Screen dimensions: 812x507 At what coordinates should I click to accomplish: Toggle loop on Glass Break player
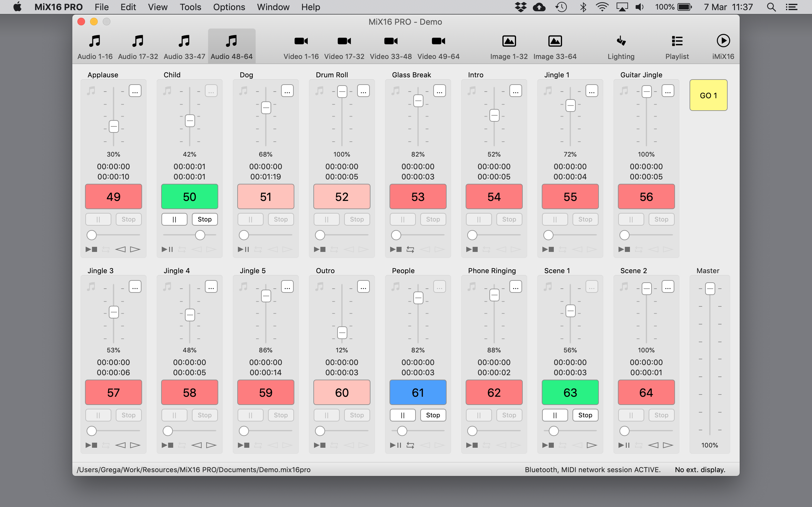tap(410, 249)
